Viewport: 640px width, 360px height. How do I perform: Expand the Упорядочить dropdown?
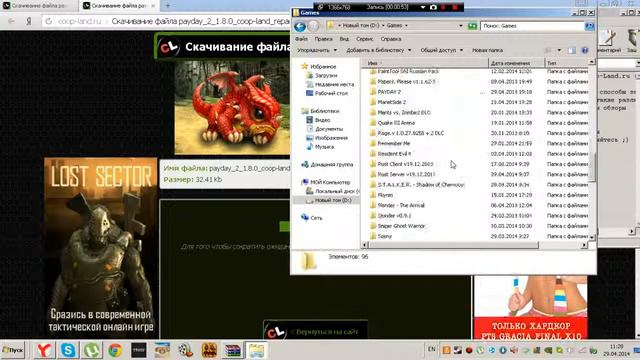(x=317, y=50)
